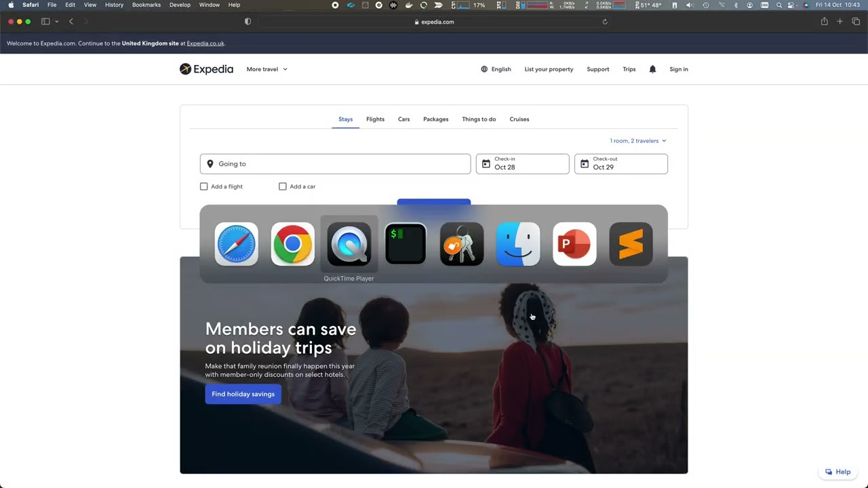Open the Window menu
The width and height of the screenshot is (868, 488).
point(210,5)
